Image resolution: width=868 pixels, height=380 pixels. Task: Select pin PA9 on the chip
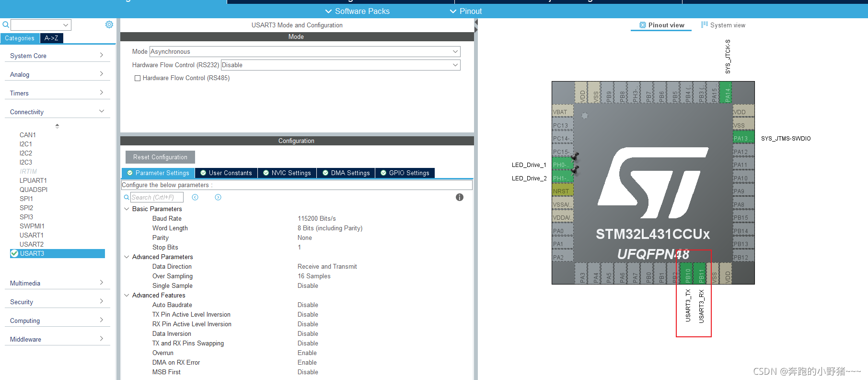click(x=743, y=191)
